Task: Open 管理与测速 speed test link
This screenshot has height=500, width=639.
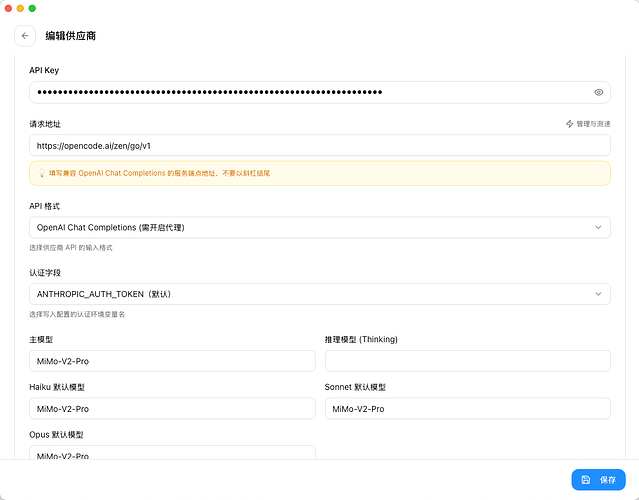Action: click(588, 124)
